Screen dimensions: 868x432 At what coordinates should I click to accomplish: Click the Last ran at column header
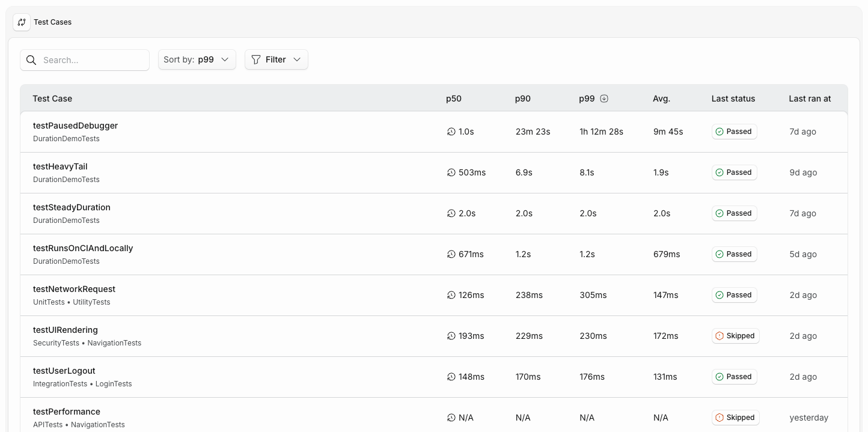810,99
